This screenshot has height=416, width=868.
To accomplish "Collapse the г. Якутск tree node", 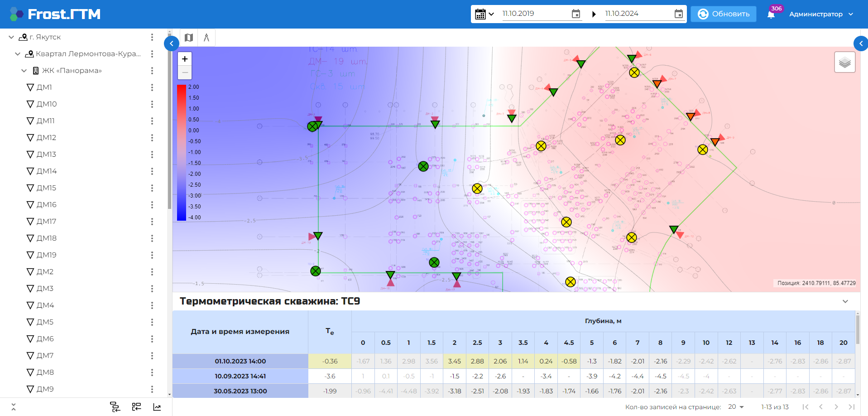I will click(11, 37).
